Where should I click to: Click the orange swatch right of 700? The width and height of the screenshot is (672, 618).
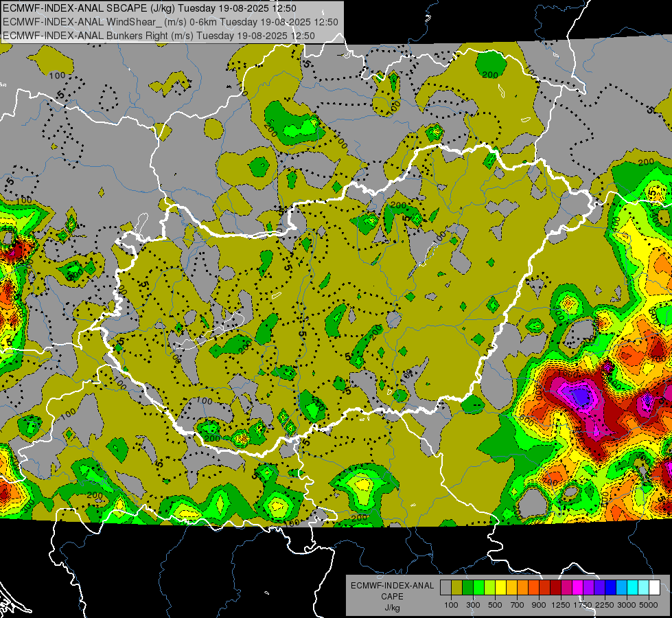coord(522,588)
